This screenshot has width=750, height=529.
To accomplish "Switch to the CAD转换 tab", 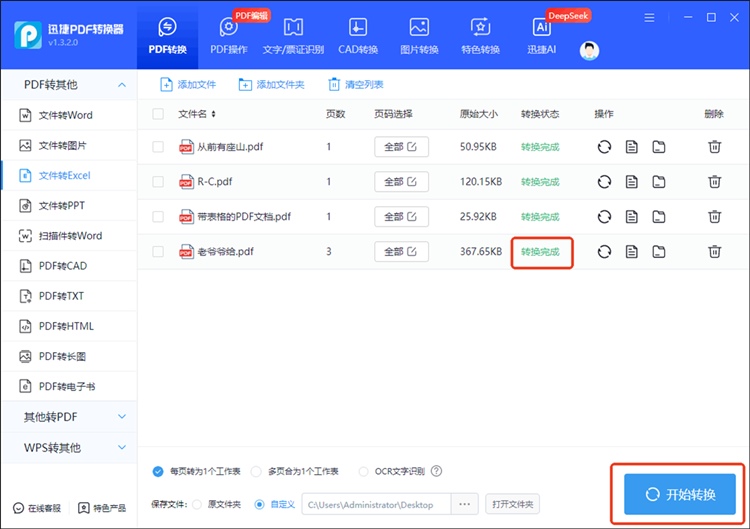I will [356, 36].
